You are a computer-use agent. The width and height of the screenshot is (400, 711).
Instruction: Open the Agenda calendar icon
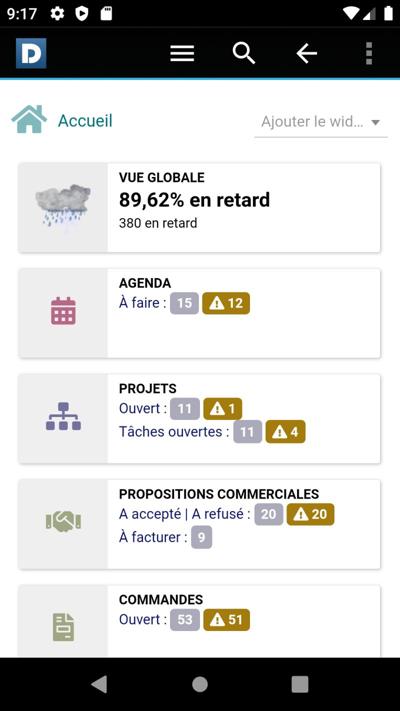[63, 311]
